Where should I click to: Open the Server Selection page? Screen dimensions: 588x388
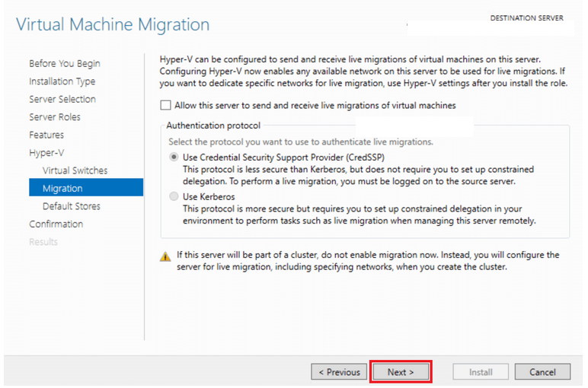tap(62, 99)
